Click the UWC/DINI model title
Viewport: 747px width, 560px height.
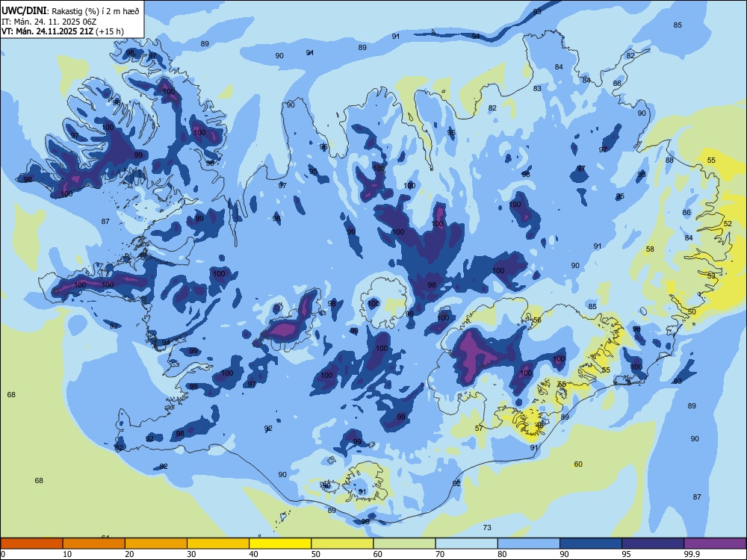[24, 10]
